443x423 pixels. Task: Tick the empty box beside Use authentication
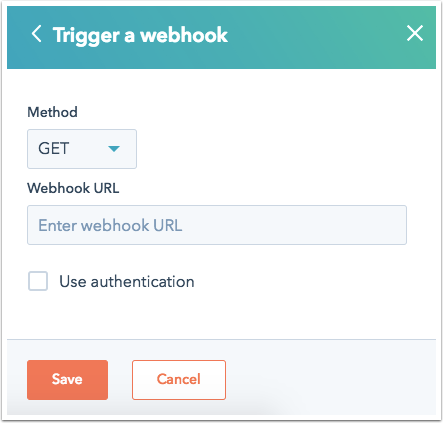(38, 281)
